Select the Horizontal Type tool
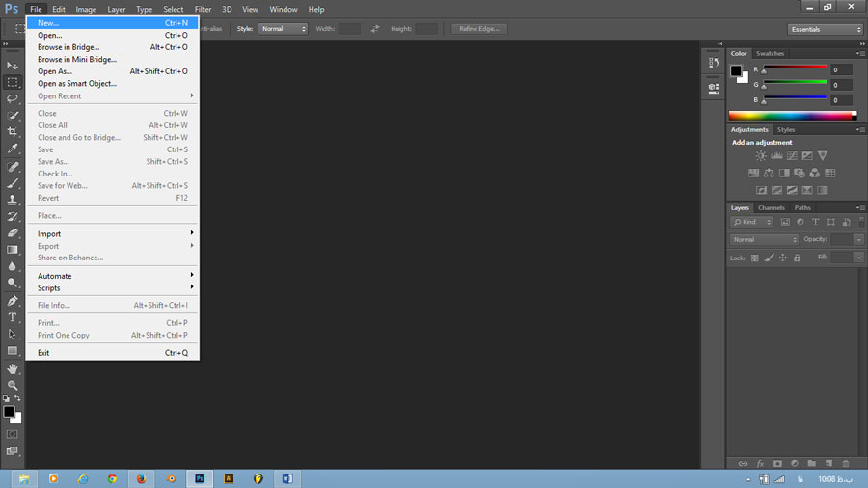Image resolution: width=868 pixels, height=488 pixels. [13, 316]
